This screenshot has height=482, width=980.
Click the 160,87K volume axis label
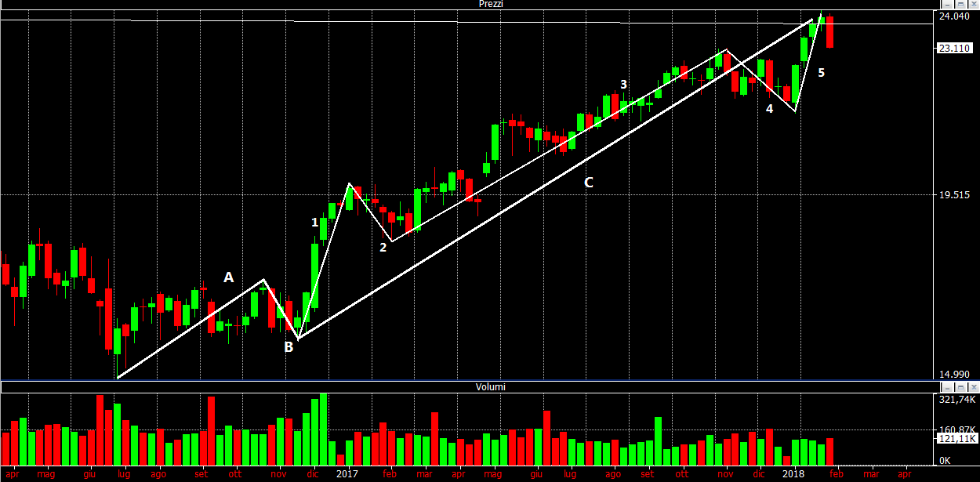pos(956,430)
